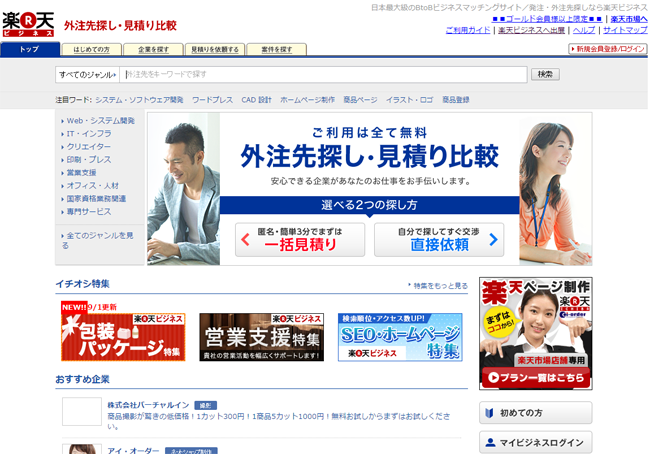The image size is (650, 454).
Task: Open the すべてのジャンル dropdown
Action: pos(87,75)
